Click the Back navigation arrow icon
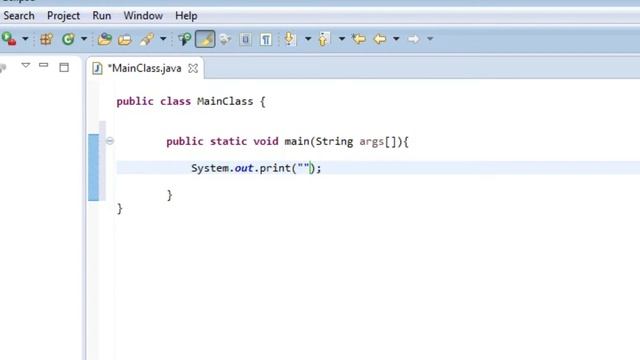Screen dimensions: 640x360 tap(380, 39)
